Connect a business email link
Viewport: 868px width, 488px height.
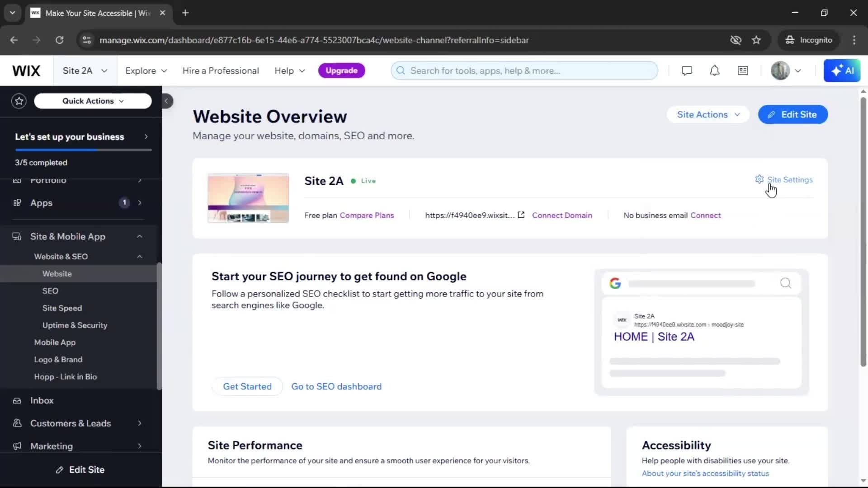tap(705, 215)
